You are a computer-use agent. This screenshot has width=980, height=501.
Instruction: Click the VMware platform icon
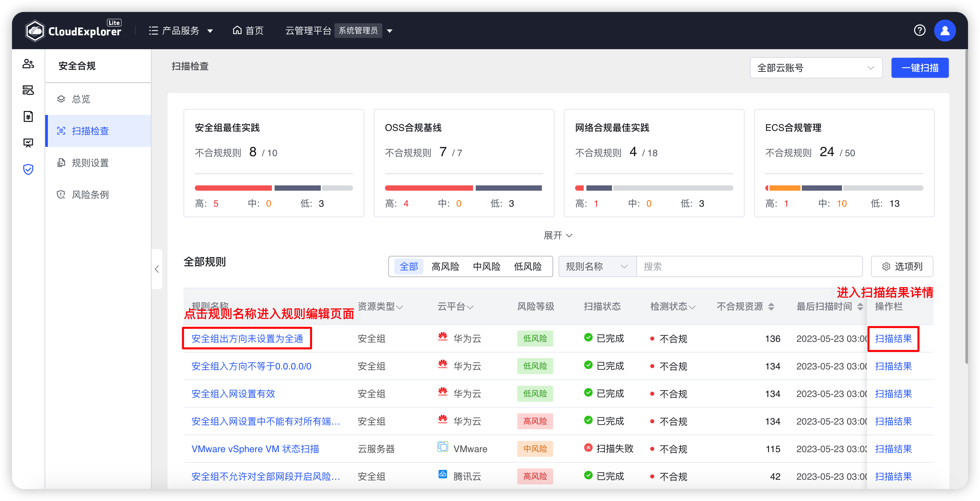pyautogui.click(x=442, y=447)
